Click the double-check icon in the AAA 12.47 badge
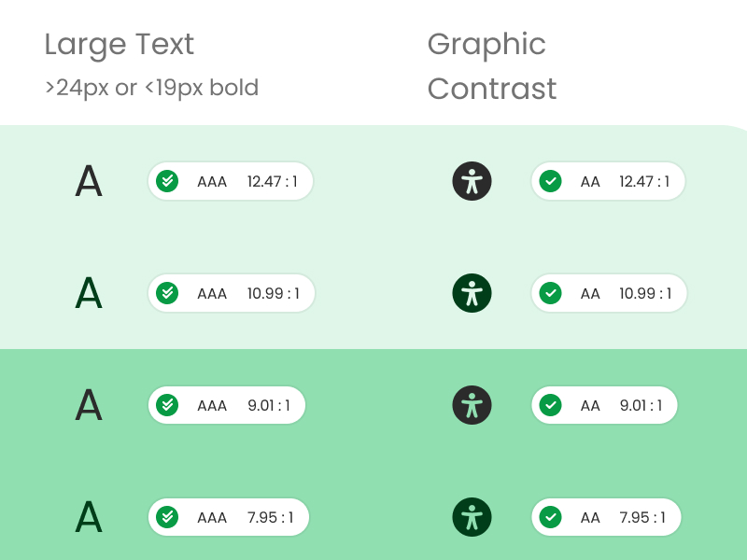 [167, 181]
